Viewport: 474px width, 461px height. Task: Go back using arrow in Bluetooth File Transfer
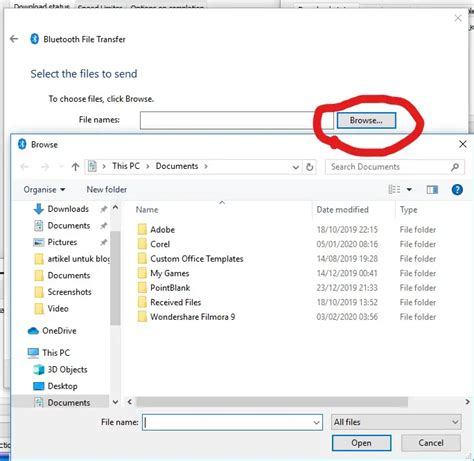click(x=14, y=39)
